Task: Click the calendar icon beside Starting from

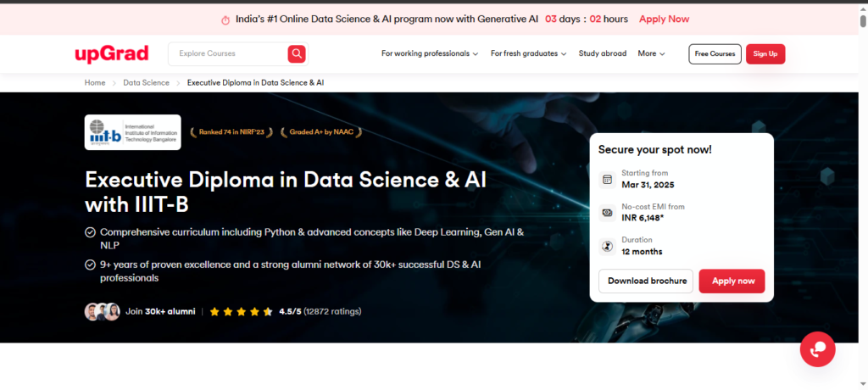Action: (607, 180)
